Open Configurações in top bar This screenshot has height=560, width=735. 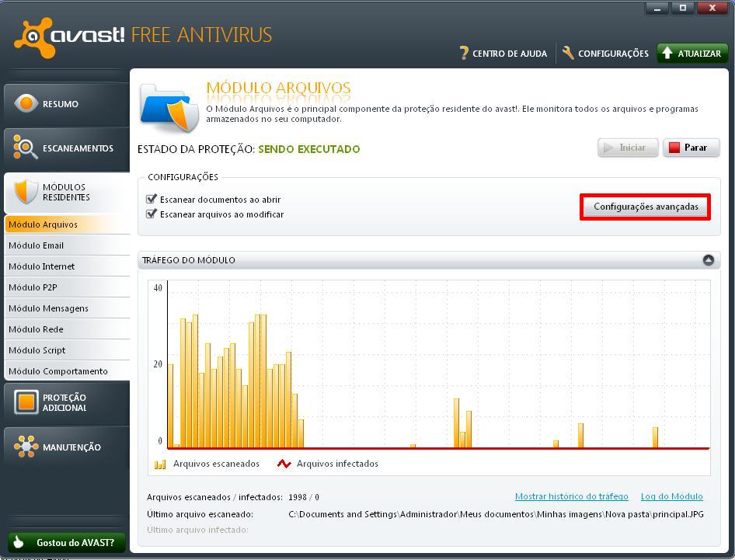tap(605, 54)
